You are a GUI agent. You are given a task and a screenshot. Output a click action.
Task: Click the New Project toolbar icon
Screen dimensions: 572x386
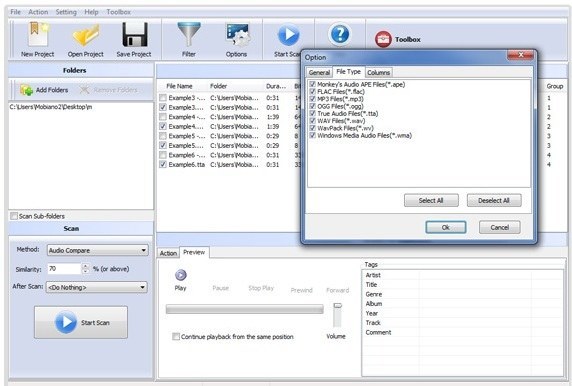pos(38,35)
